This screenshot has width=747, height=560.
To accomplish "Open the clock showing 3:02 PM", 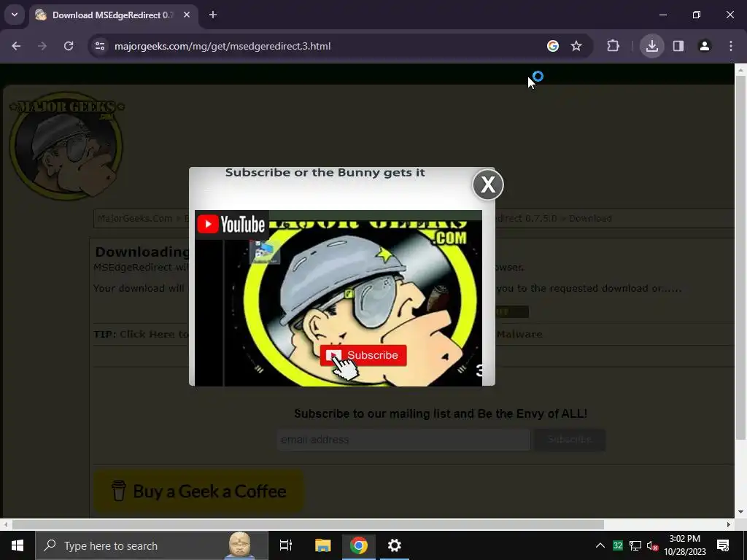I will click(684, 545).
